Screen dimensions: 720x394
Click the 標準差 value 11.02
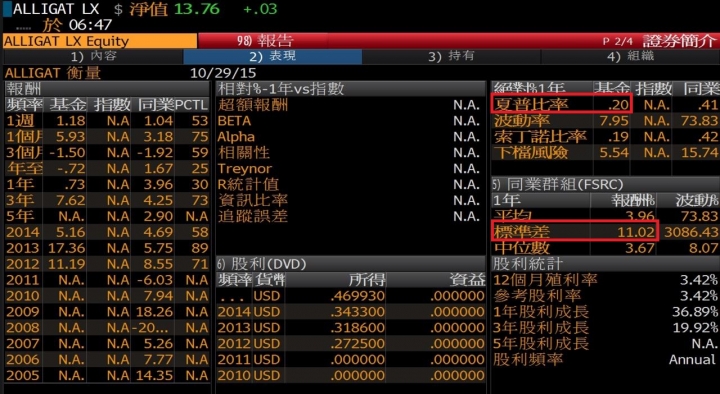pyautogui.click(x=636, y=232)
